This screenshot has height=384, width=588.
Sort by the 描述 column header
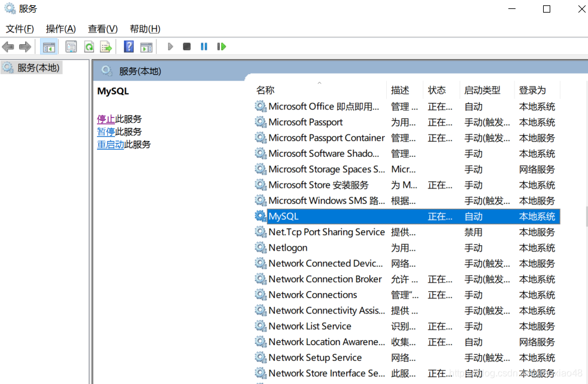(x=405, y=90)
